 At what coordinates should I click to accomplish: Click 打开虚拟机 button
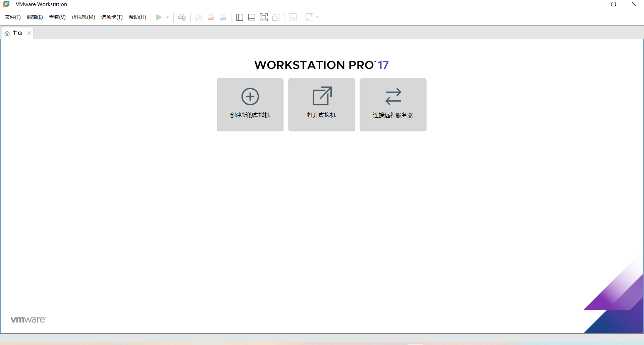coord(321,105)
